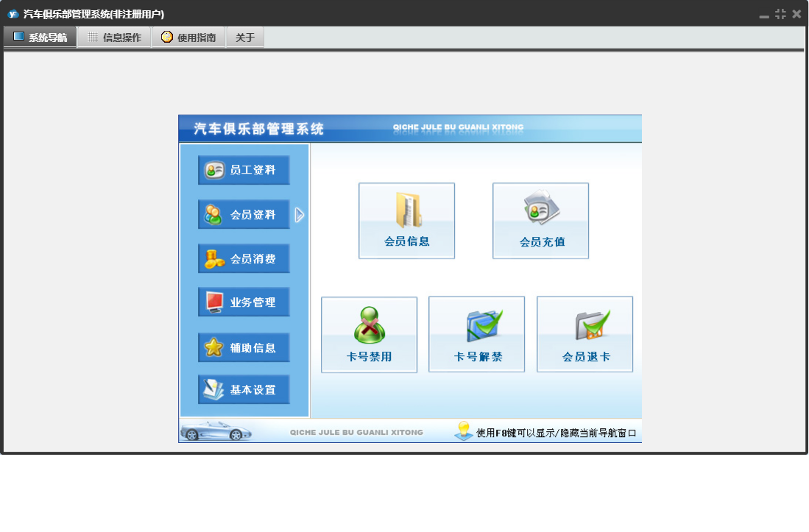The width and height of the screenshot is (809, 532).
Task: Click the star icon on 辅助信息
Action: tap(213, 347)
